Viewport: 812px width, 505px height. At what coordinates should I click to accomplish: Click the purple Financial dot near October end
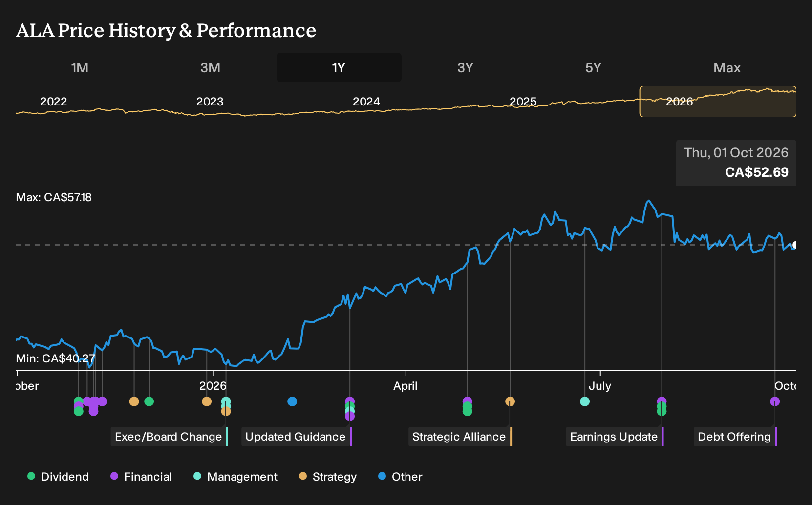tap(775, 401)
